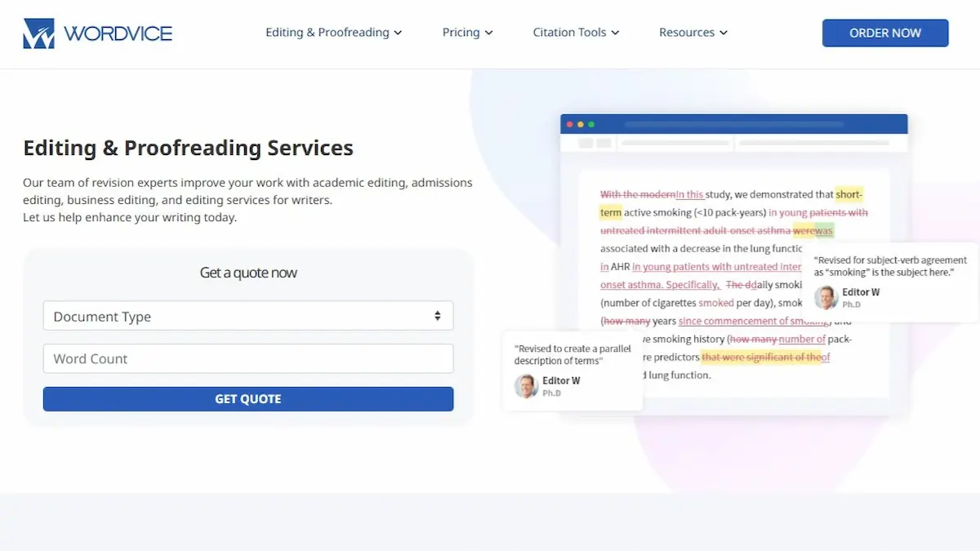Click Editor W avatar in subject-verb comment
The width and height of the screenshot is (980, 551).
click(826, 297)
